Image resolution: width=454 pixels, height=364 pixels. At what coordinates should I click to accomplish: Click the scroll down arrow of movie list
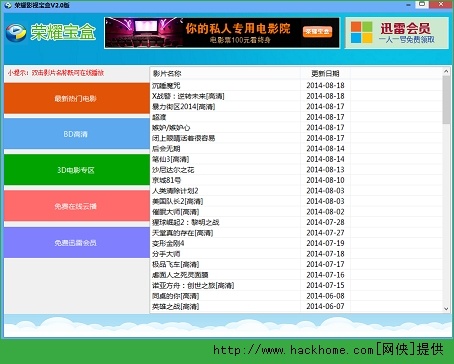click(x=446, y=309)
